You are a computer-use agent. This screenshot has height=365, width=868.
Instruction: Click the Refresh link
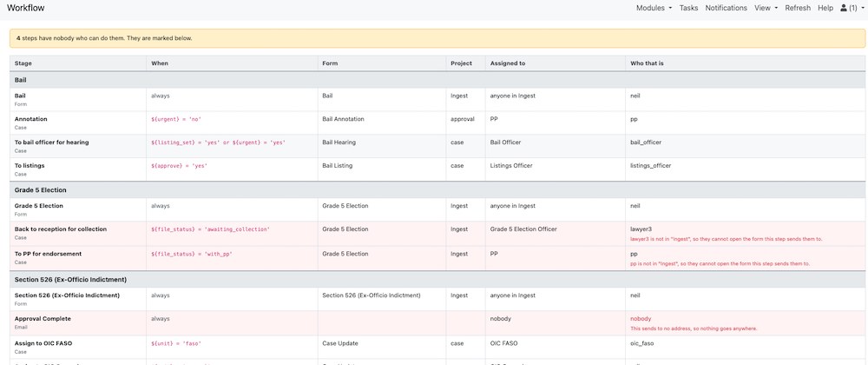(x=798, y=8)
